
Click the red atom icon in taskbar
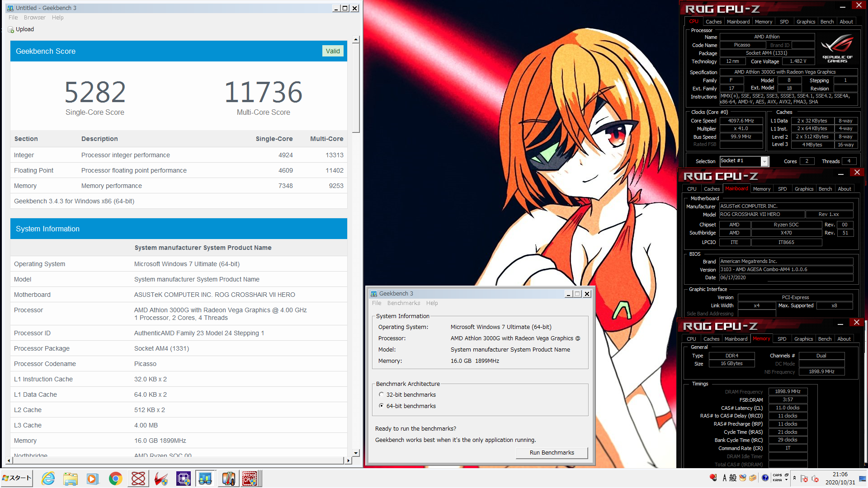point(138,479)
